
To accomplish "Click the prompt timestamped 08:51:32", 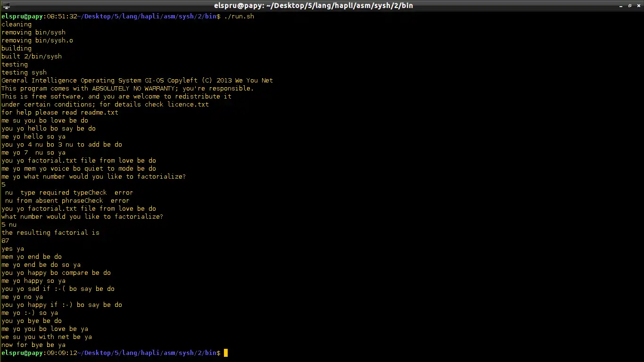I will point(111,16).
